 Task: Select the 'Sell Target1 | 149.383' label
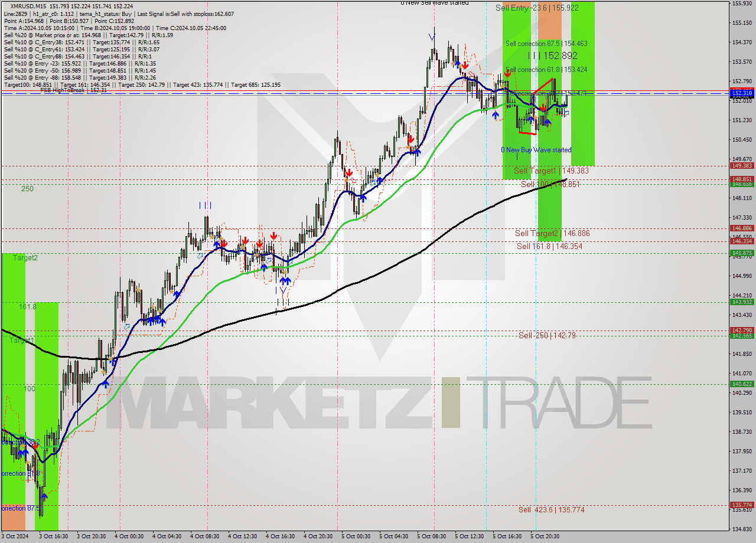pyautogui.click(x=551, y=171)
